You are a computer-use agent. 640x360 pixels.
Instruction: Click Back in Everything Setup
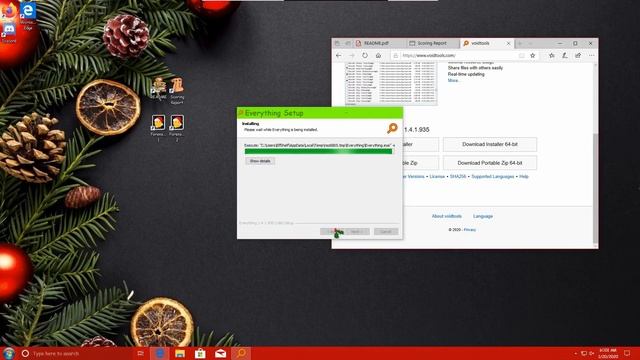(332, 232)
